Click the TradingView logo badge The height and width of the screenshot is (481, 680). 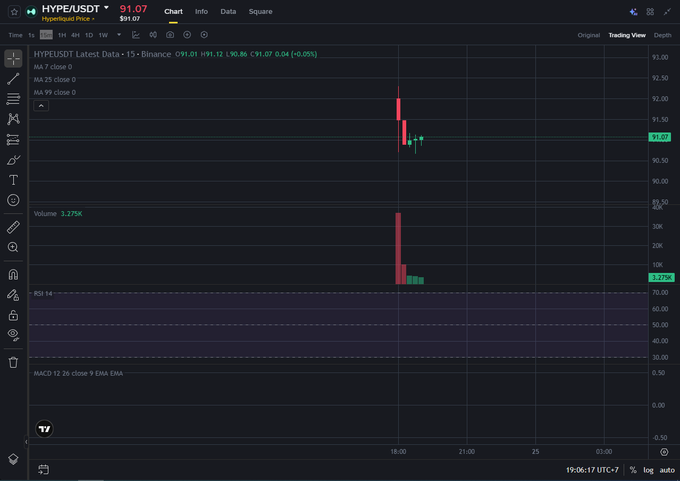click(x=44, y=429)
